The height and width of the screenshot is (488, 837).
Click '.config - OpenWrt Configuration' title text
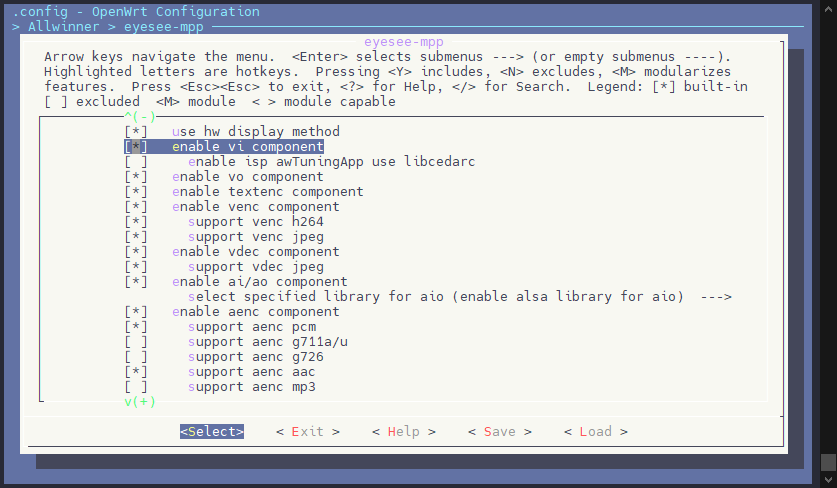136,11
